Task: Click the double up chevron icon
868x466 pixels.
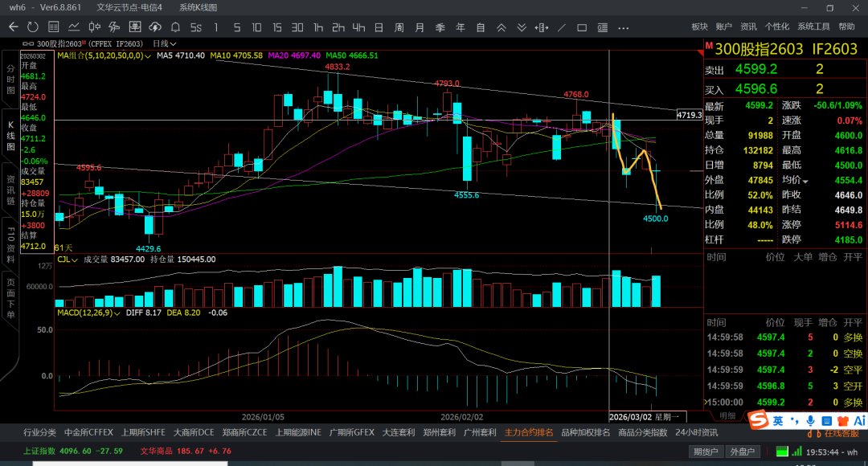Action: click(x=501, y=27)
